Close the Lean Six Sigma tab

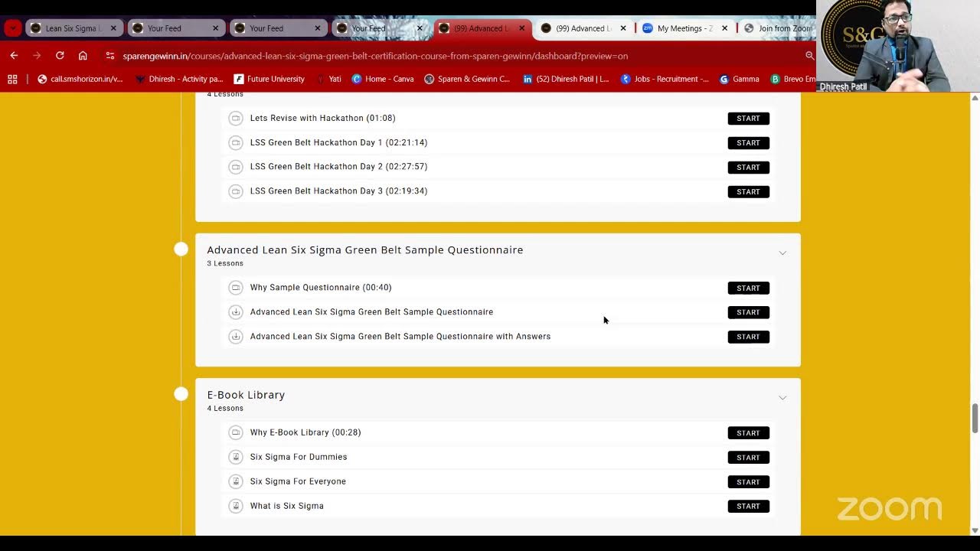click(113, 28)
